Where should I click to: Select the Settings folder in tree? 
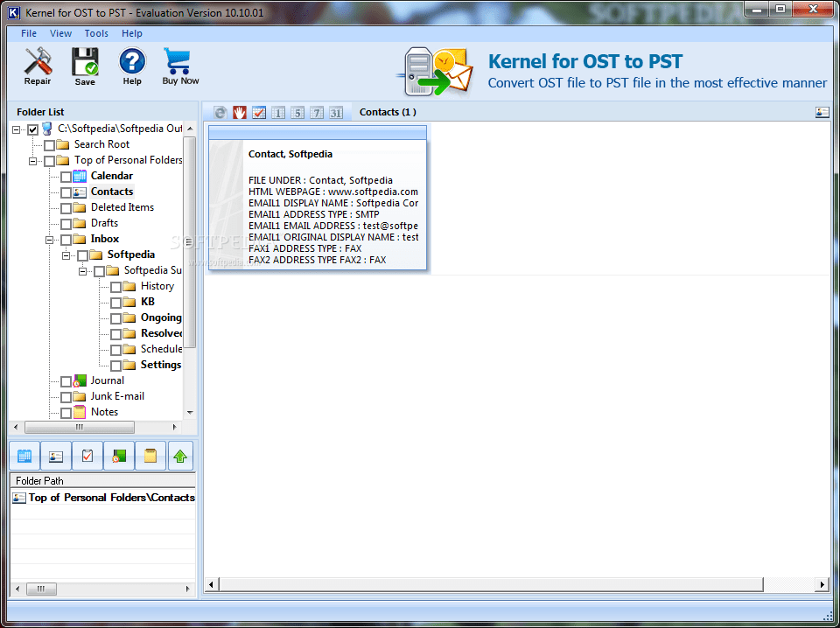pyautogui.click(x=161, y=365)
